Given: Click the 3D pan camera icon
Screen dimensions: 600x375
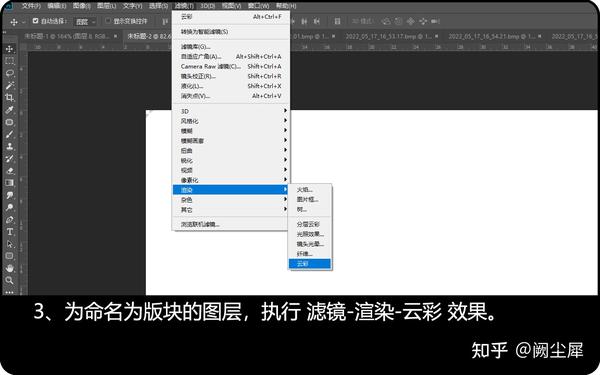Looking at the screenshot, I should pyautogui.click(x=411, y=21).
